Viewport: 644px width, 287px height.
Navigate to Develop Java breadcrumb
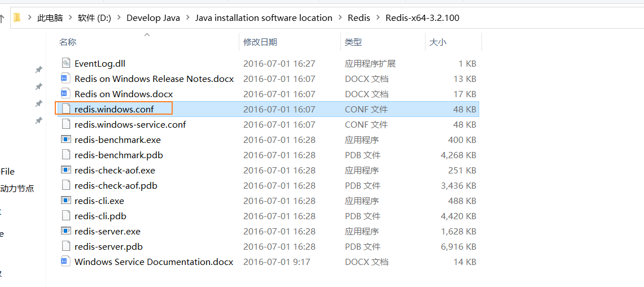coord(153,18)
